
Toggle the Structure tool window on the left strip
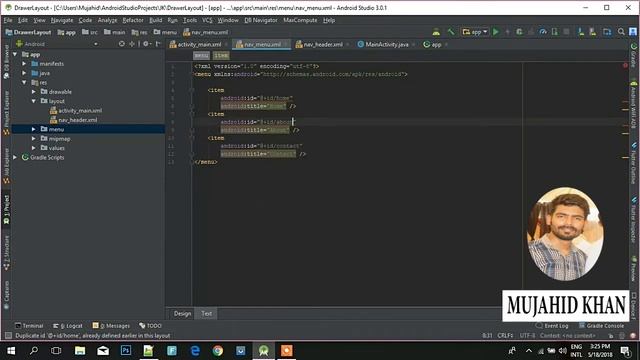(6, 253)
